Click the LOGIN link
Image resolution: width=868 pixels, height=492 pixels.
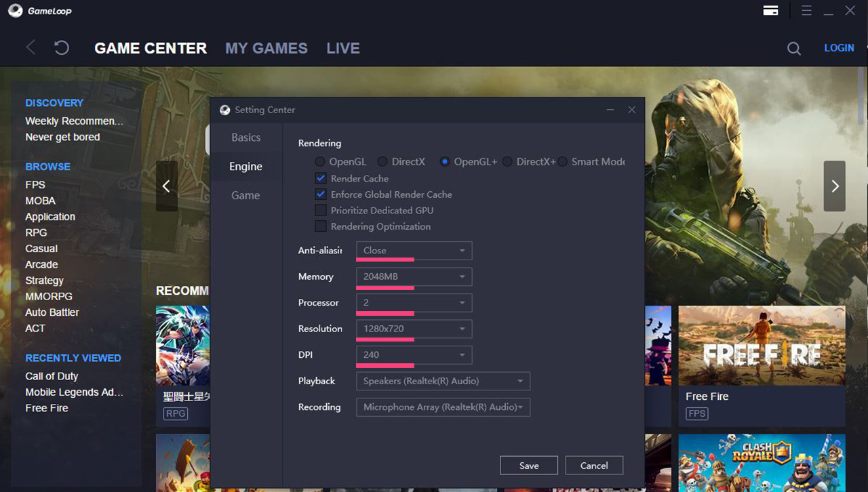[839, 48]
